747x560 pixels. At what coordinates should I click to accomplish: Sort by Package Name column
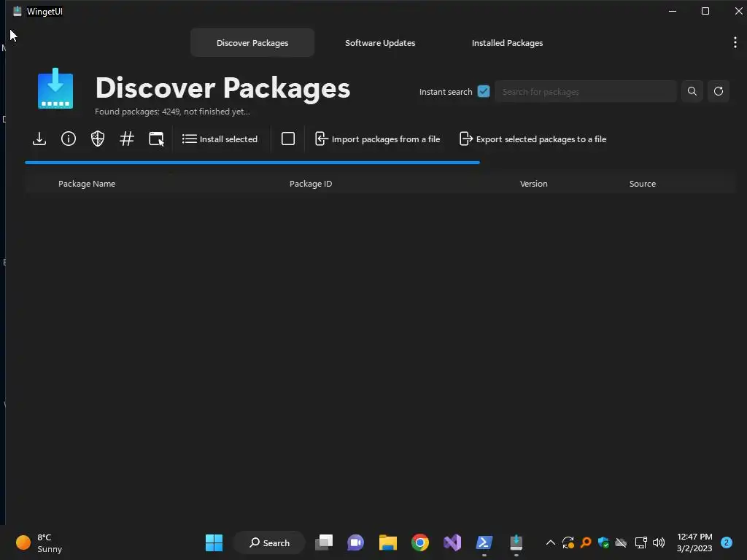(x=87, y=184)
